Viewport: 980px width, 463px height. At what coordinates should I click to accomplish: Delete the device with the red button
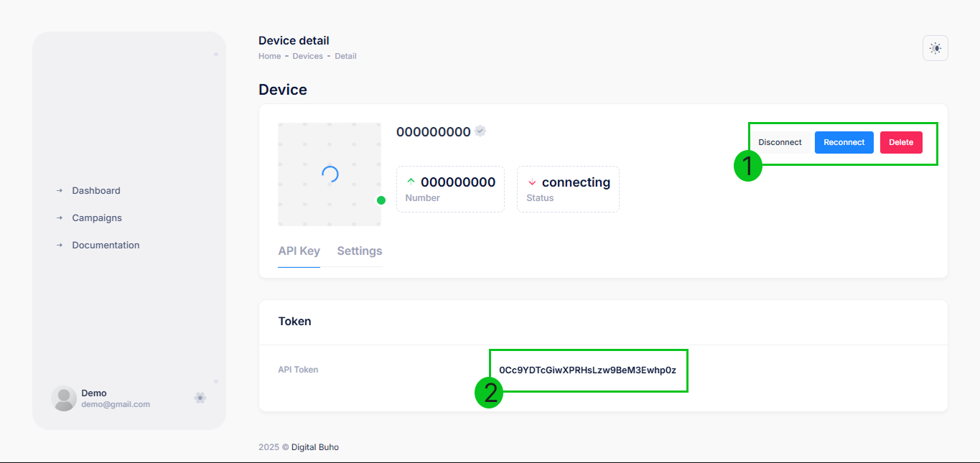coord(900,142)
